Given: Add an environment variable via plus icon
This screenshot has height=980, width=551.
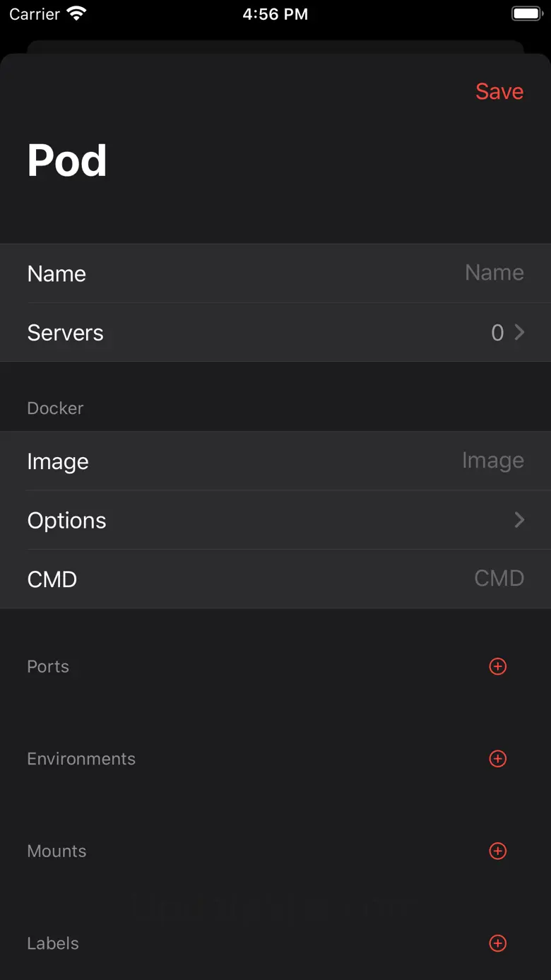Looking at the screenshot, I should pyautogui.click(x=498, y=758).
